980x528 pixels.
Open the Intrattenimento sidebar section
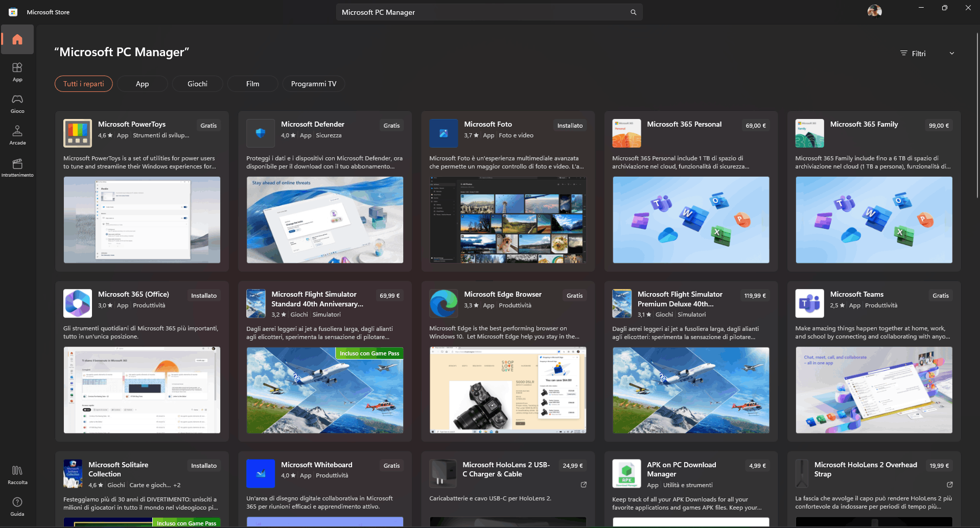pyautogui.click(x=17, y=167)
